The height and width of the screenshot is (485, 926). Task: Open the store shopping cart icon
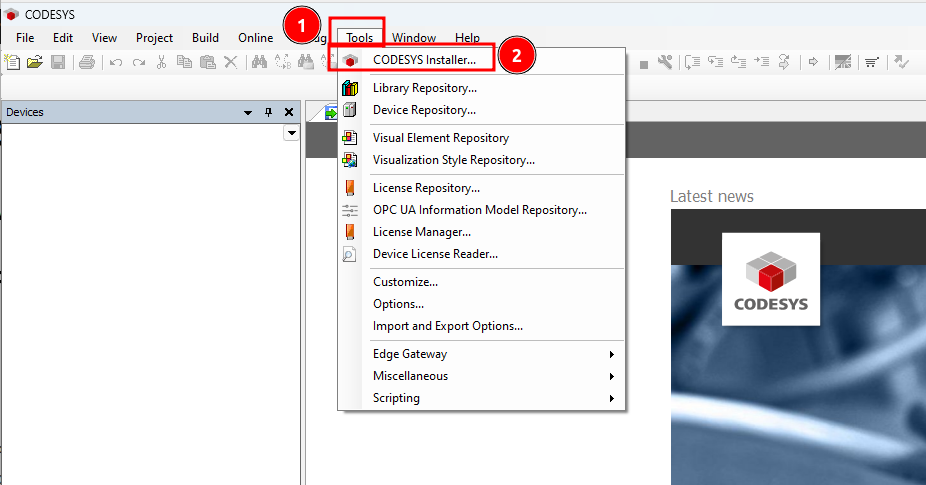[872, 62]
